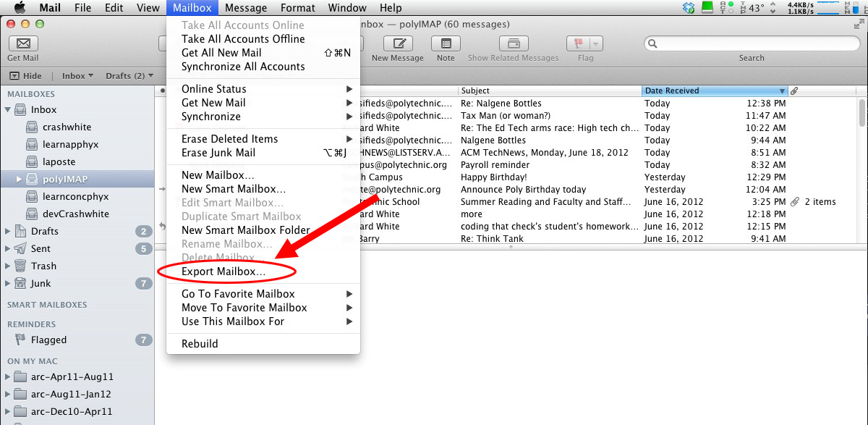Click the Dropbox menu bar icon
This screenshot has height=425, width=868.
688,8
